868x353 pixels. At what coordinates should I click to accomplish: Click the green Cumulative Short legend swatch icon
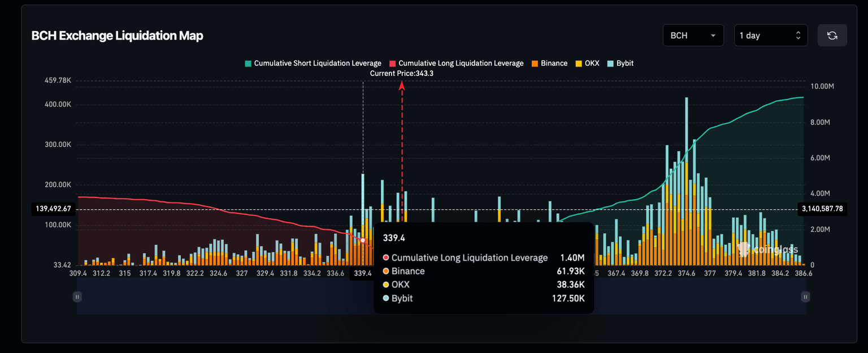[x=247, y=63]
